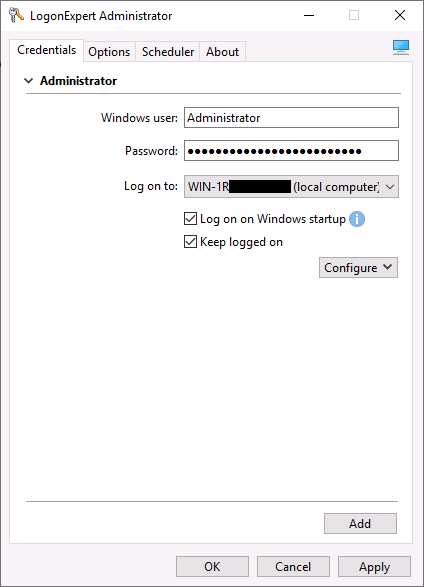Minimize the LogonExpert Administrator window
The height and width of the screenshot is (587, 424).
click(309, 15)
